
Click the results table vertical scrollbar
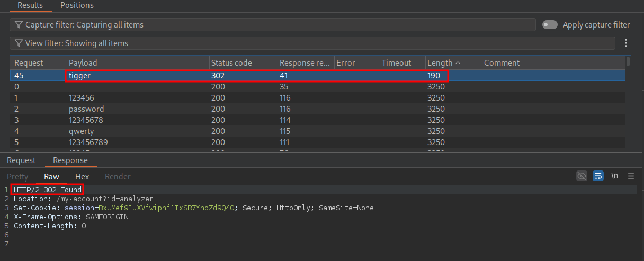point(628,106)
